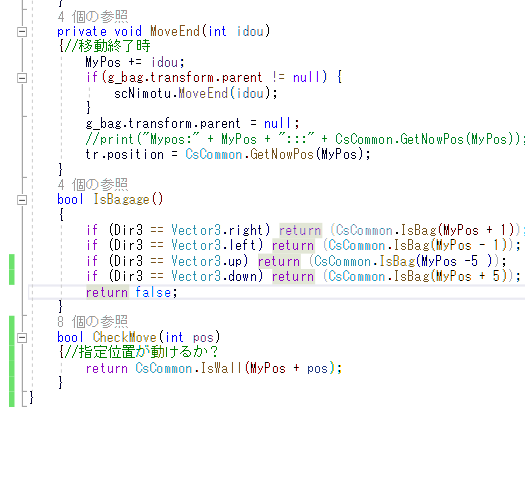Open the 4 references link above IsBagage
This screenshot has width=525, height=477.
click(x=92, y=184)
